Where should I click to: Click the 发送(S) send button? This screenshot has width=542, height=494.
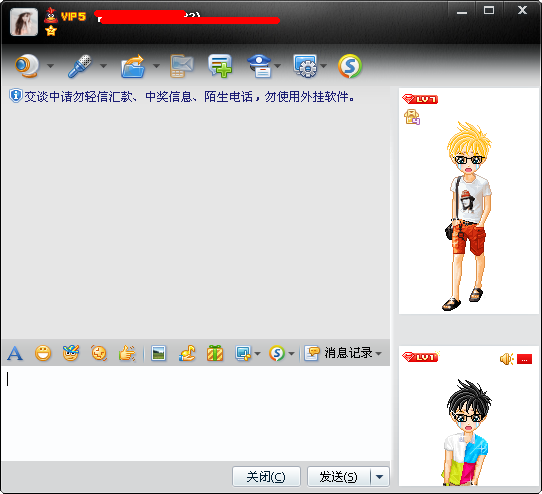[339, 477]
